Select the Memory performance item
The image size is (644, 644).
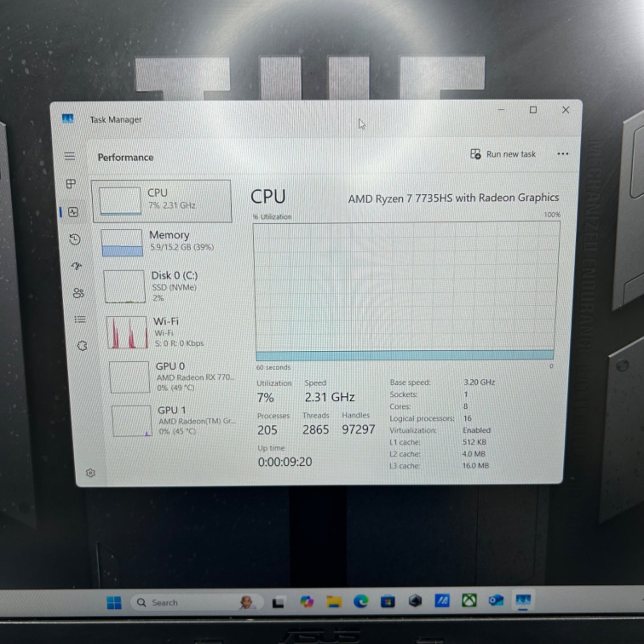[165, 242]
